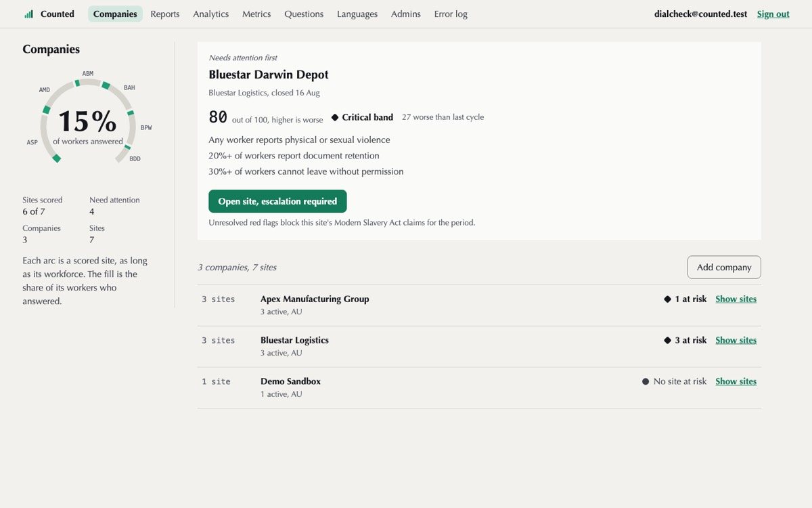Click the '3 companies, 7 sites' summary text

point(237,268)
